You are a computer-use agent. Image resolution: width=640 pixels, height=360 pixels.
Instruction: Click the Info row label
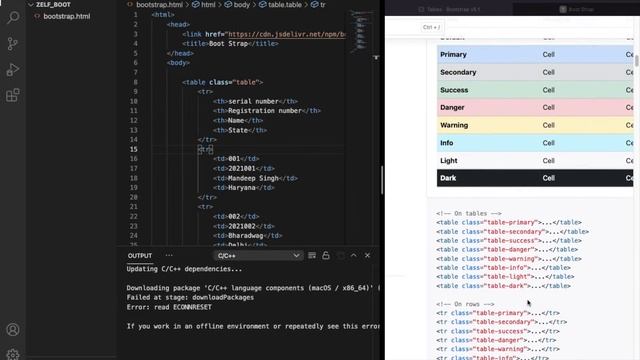[x=447, y=143]
